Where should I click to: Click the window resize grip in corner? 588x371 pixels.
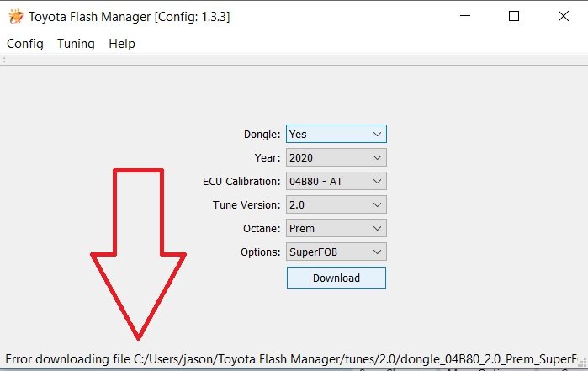(x=582, y=363)
